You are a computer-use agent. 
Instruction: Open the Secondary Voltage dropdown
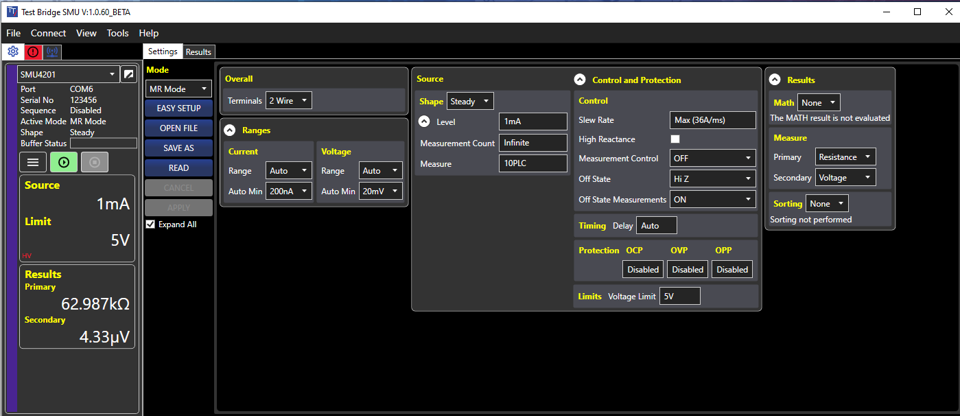tap(846, 177)
